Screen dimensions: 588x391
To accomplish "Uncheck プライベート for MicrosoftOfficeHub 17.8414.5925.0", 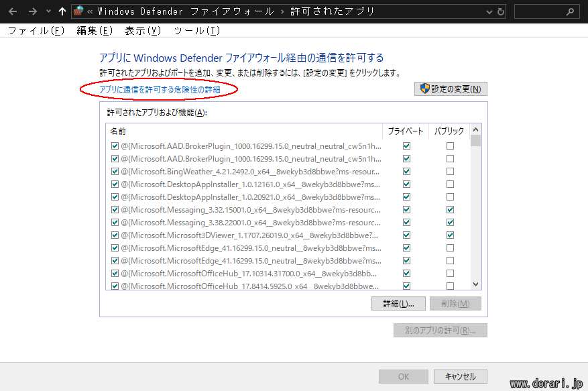I will 406,286.
